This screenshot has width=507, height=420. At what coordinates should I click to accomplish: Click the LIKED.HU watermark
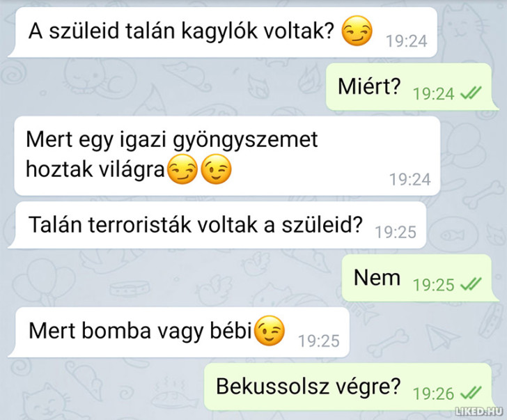pos(478,411)
